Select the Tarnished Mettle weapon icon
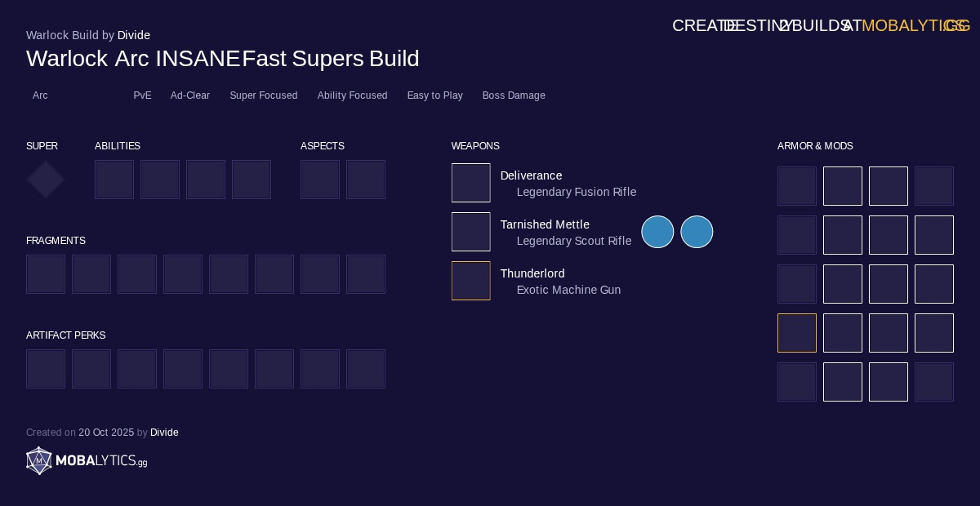This screenshot has width=980, height=506. click(471, 232)
